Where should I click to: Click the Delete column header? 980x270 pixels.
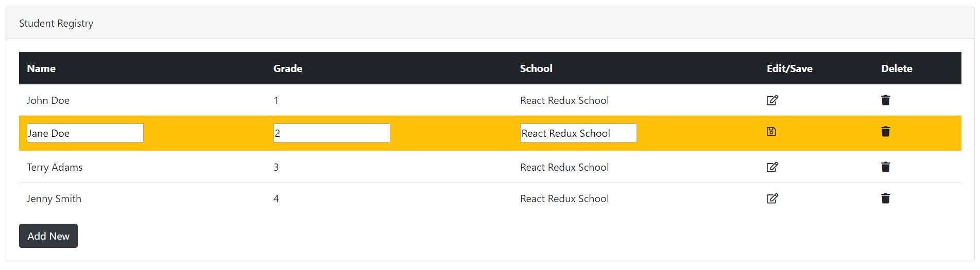click(x=897, y=68)
